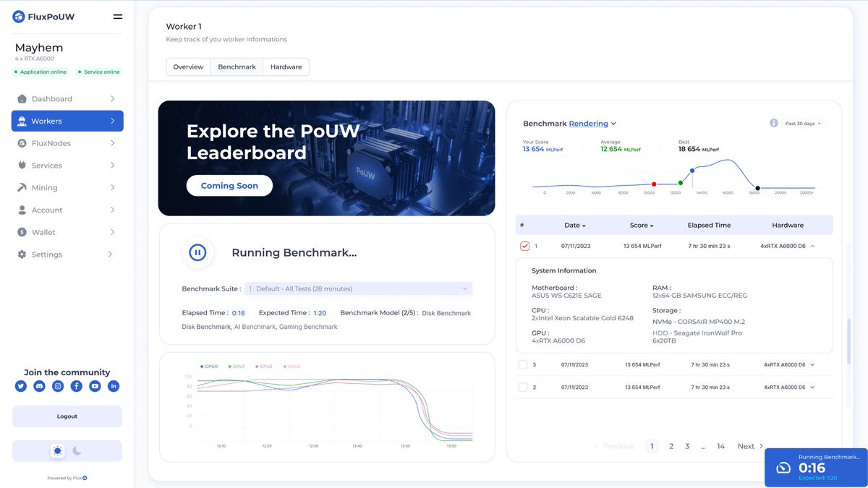Click the benchmark info icon
868x488 pixels.
(774, 124)
